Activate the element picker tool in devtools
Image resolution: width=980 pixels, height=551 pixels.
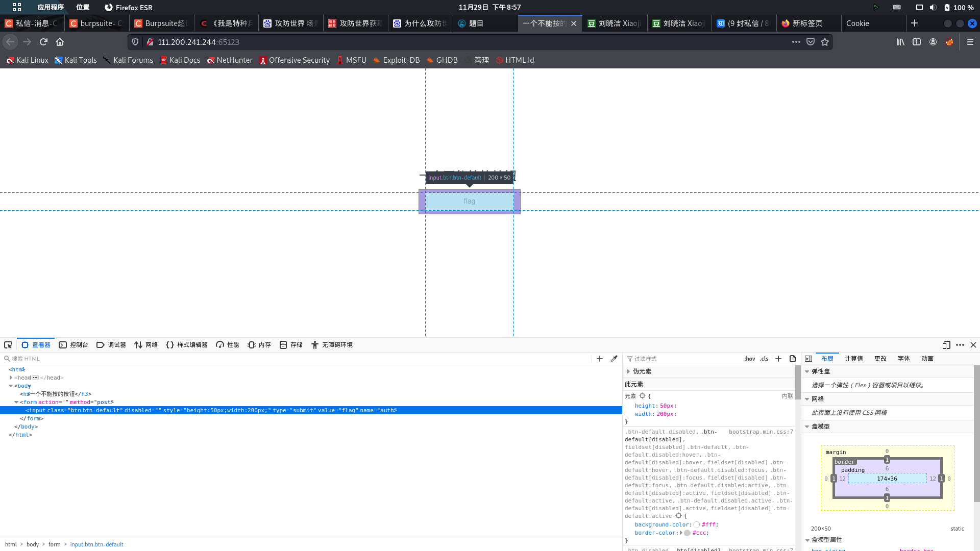[8, 345]
